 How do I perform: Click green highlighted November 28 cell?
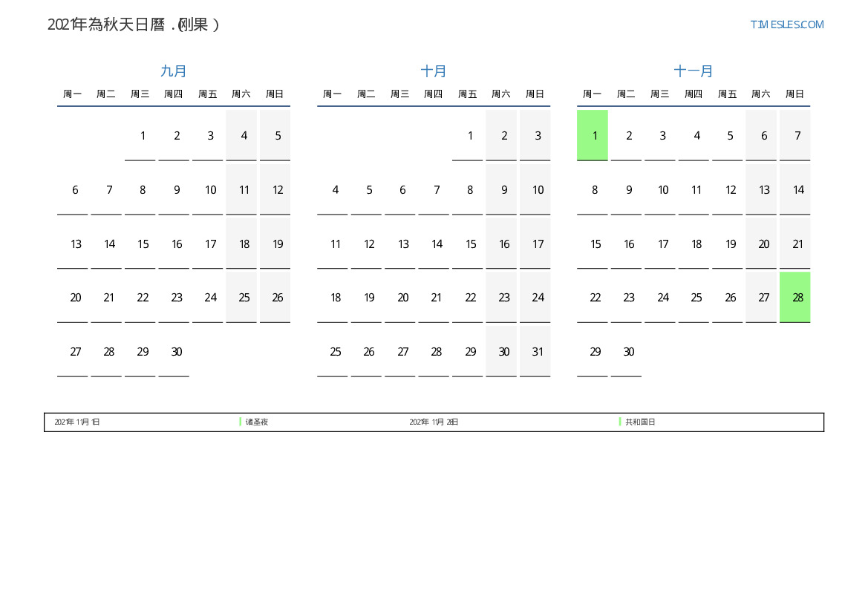pyautogui.click(x=794, y=297)
